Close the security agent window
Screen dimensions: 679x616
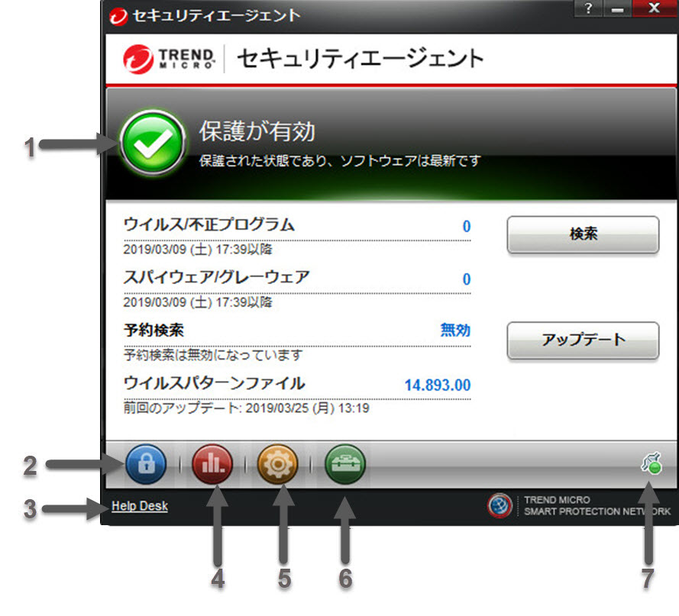click(x=654, y=8)
